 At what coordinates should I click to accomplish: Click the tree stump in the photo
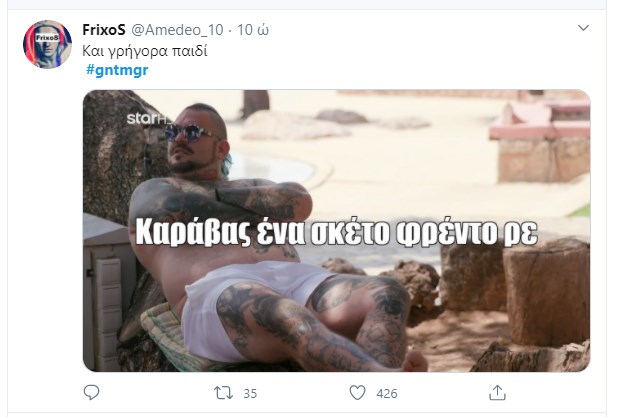pos(546,291)
